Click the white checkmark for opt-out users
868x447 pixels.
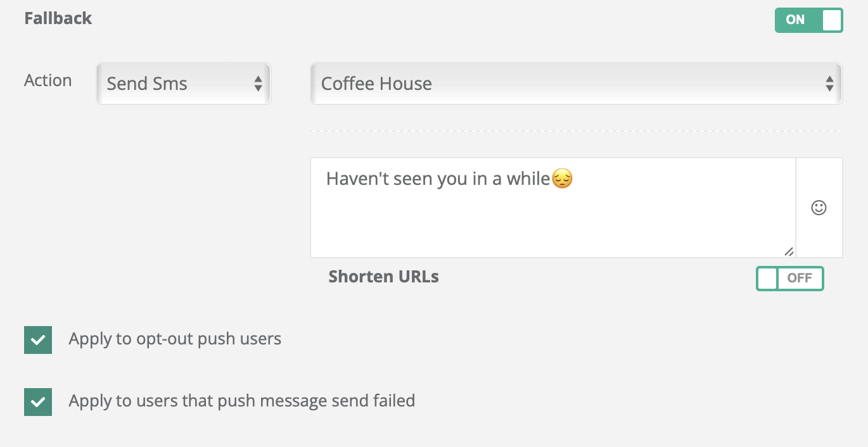(x=38, y=340)
